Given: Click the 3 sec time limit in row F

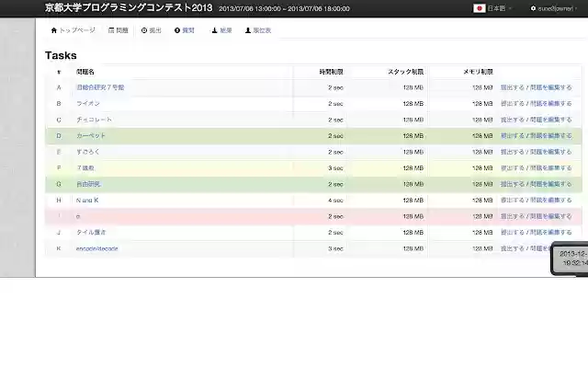Looking at the screenshot, I should [335, 168].
